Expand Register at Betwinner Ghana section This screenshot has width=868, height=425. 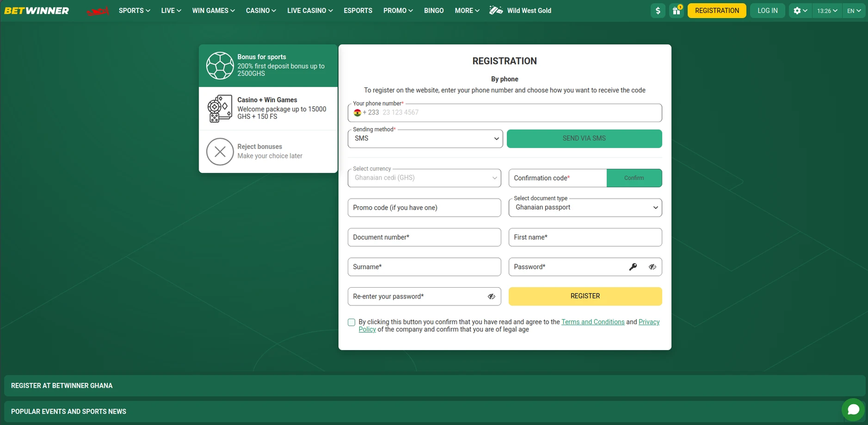click(435, 386)
